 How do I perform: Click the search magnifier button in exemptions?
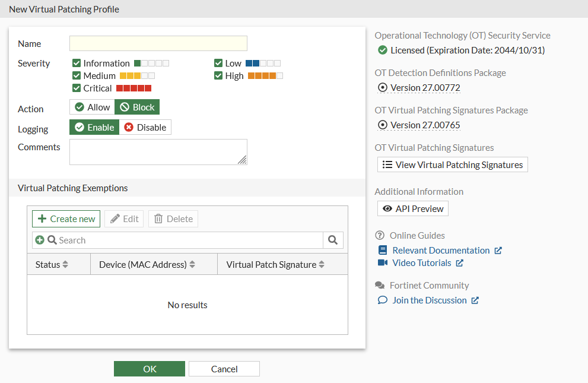[x=333, y=240]
